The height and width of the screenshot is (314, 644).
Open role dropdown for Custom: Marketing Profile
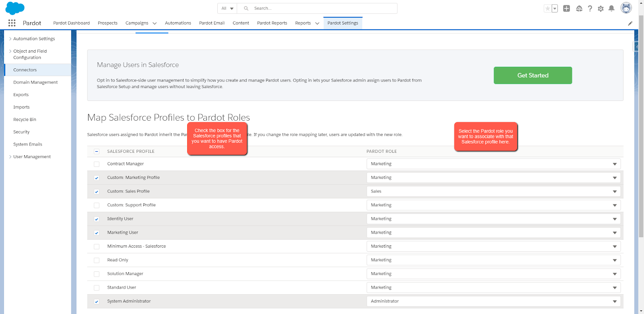(x=493, y=177)
